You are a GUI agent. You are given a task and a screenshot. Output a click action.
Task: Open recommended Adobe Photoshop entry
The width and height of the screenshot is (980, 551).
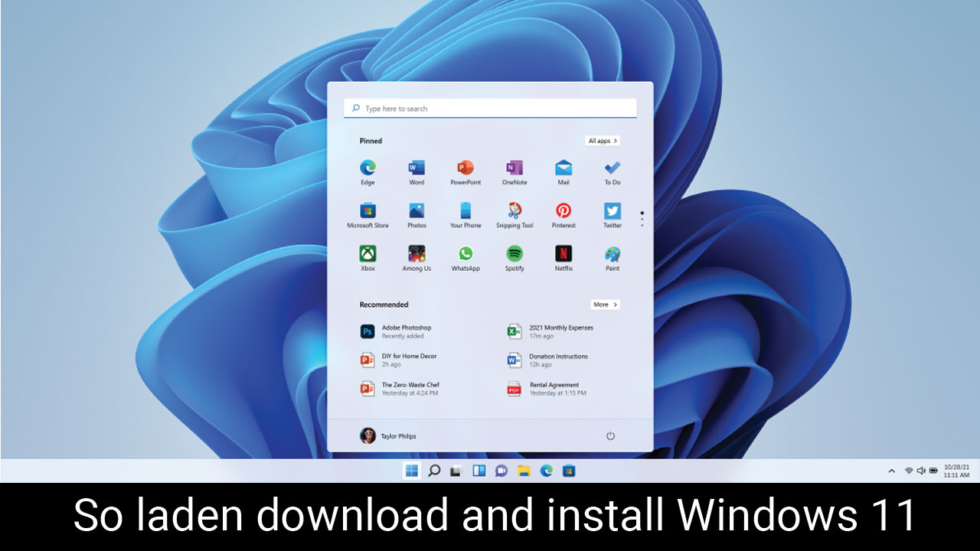pyautogui.click(x=396, y=331)
